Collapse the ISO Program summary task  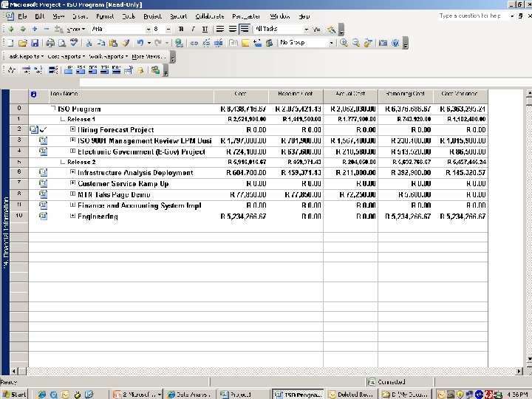(x=53, y=109)
